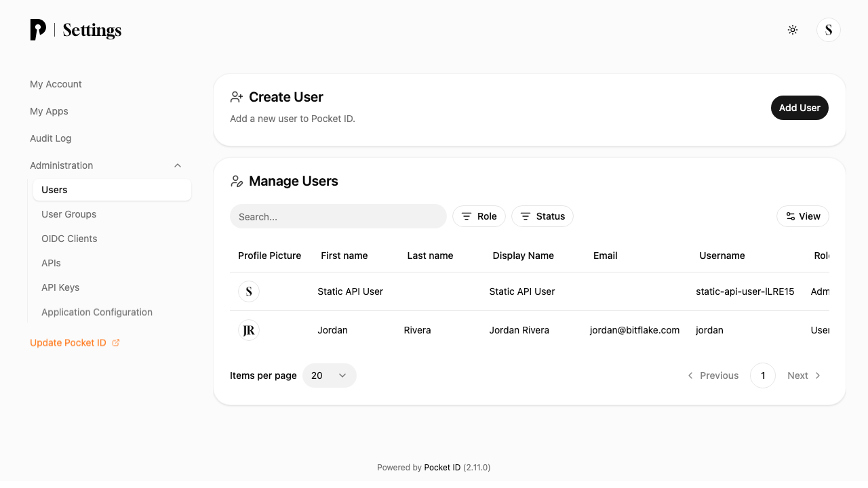
Task: Sort by Username column header
Action: pos(722,256)
